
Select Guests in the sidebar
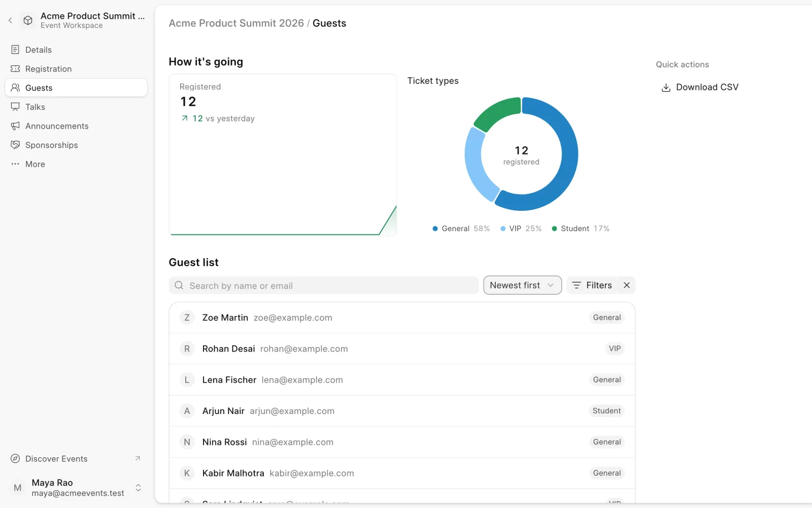[76, 88]
